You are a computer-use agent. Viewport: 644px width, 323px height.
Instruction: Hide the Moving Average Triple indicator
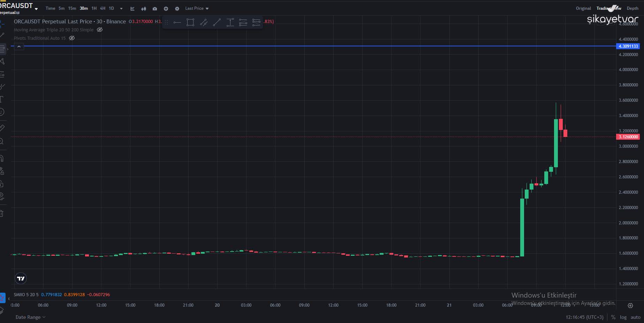coord(99,30)
